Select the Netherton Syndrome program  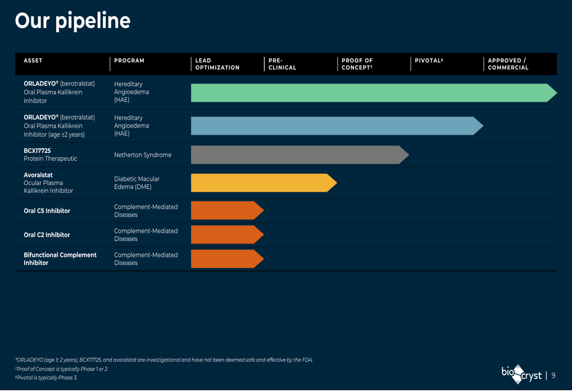point(142,155)
